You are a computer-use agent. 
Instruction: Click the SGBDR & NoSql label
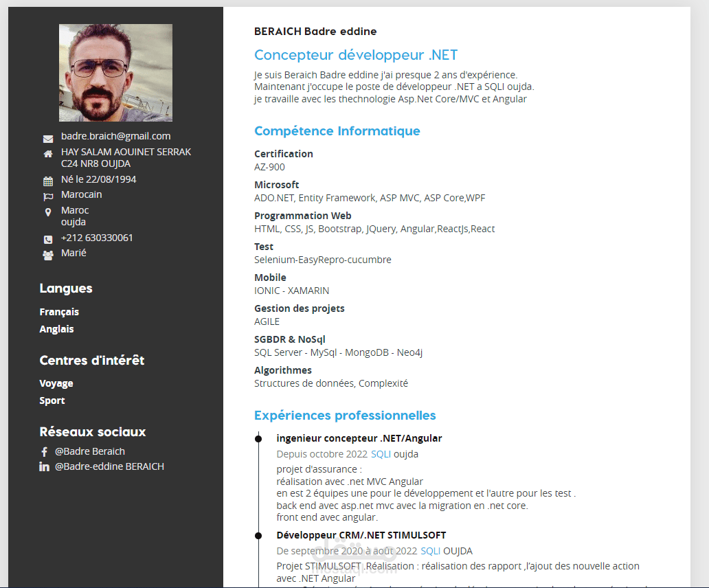click(290, 339)
